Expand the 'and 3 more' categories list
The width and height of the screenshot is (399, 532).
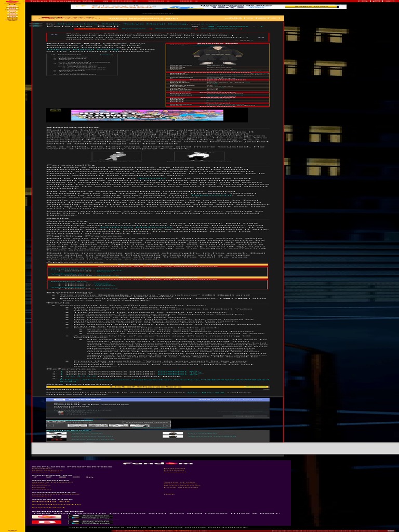[209, 24]
